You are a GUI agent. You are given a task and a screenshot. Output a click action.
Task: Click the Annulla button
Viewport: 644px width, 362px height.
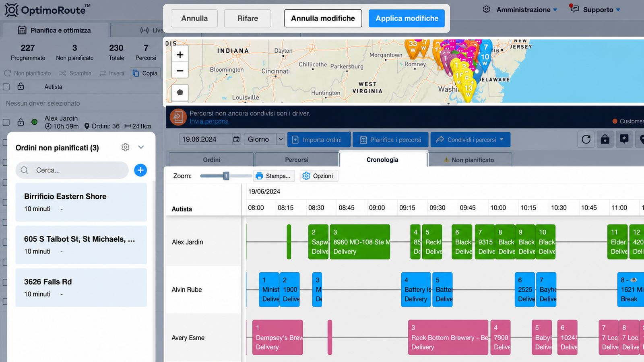pyautogui.click(x=194, y=19)
